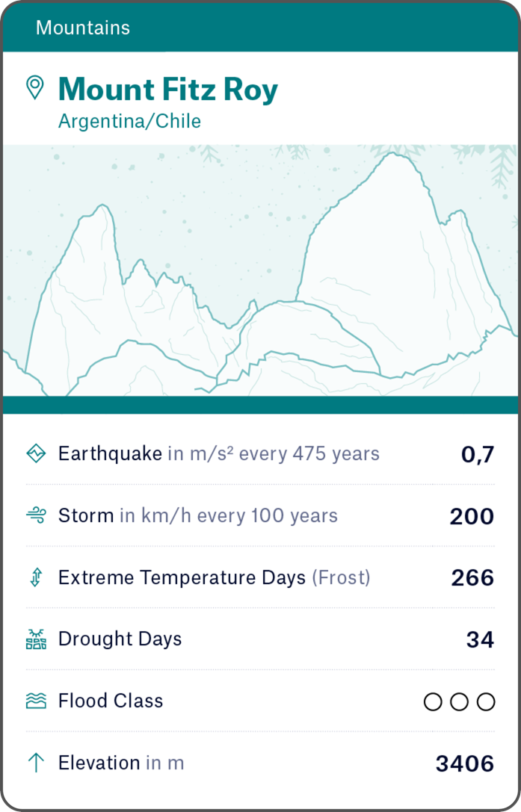Click the Earthquake seismic icon
Image resolution: width=521 pixels, height=812 pixels.
point(36,453)
